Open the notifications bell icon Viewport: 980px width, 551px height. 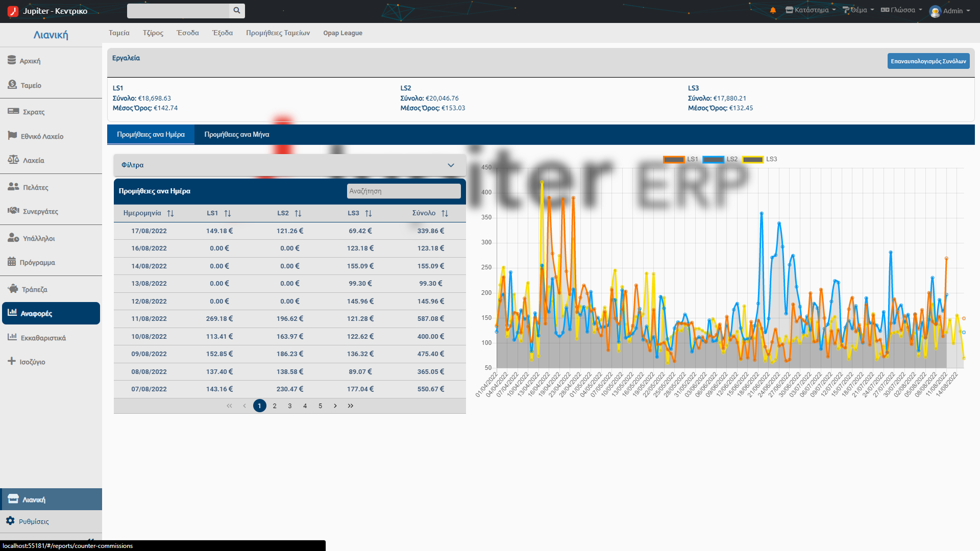pyautogui.click(x=773, y=10)
